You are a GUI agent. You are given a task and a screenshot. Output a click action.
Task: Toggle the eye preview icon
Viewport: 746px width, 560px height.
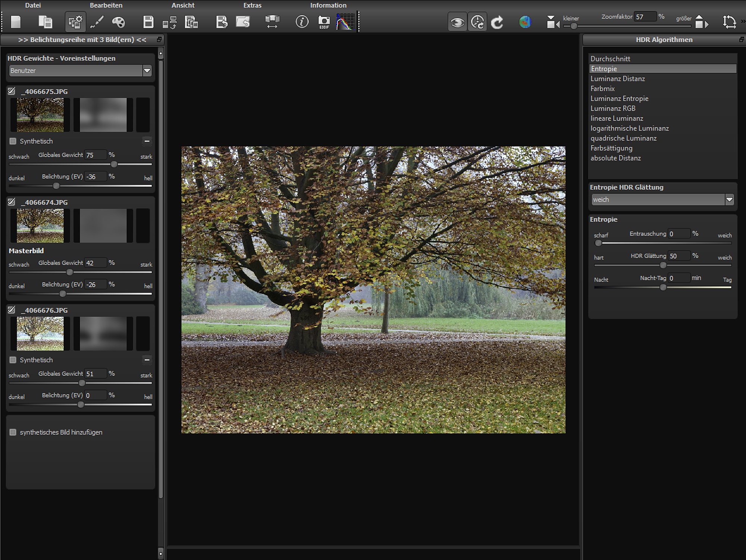pos(457,22)
